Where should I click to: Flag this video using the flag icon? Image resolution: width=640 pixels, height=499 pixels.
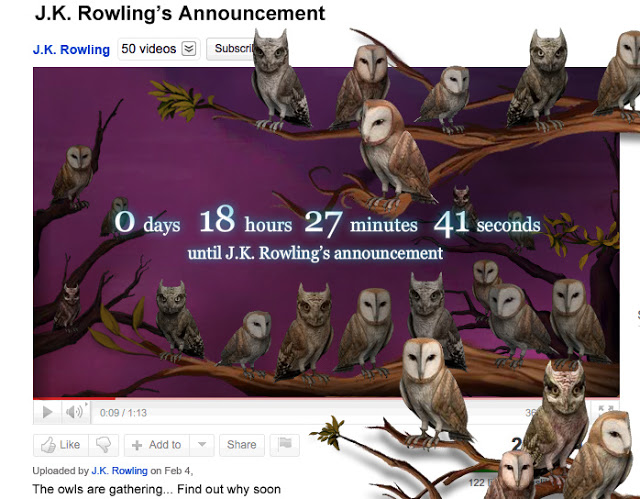(x=285, y=445)
